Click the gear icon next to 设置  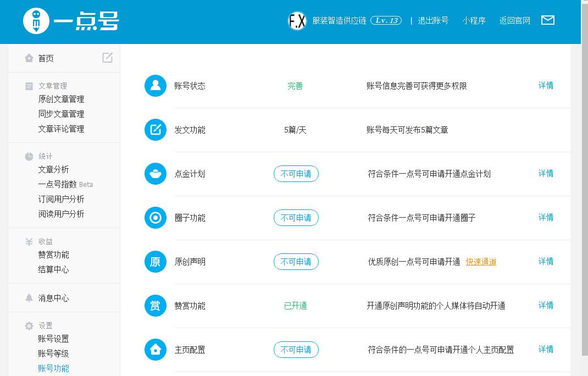[29, 325]
